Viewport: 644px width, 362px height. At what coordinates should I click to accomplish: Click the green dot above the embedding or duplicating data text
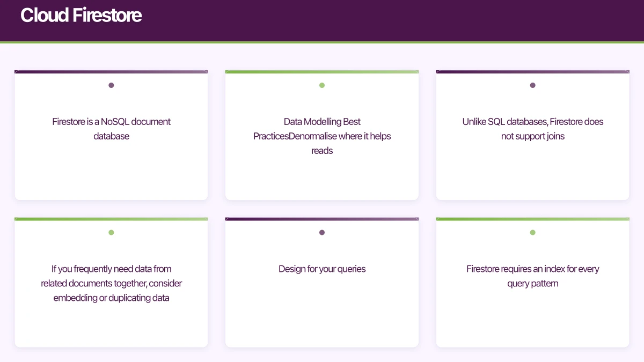[111, 233]
